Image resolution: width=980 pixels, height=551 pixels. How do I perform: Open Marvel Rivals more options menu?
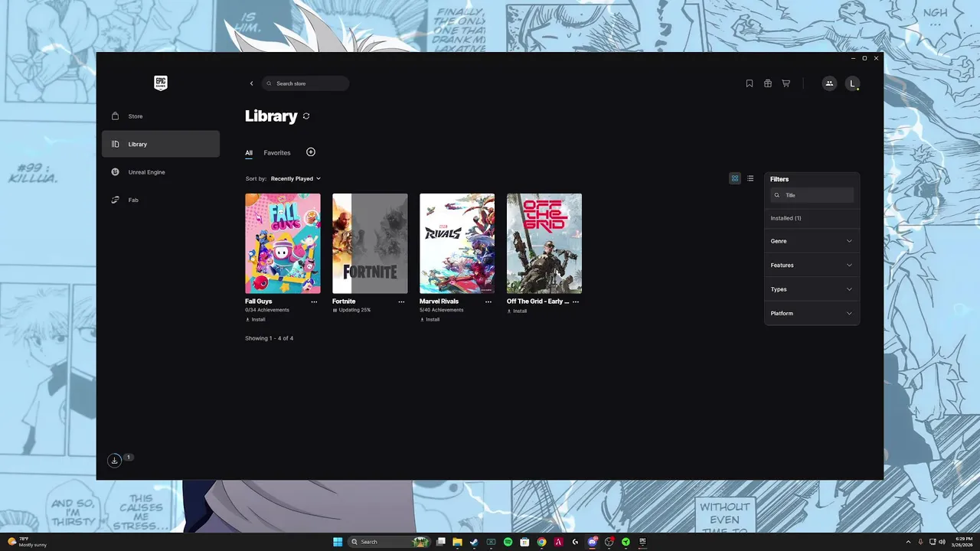[488, 302]
